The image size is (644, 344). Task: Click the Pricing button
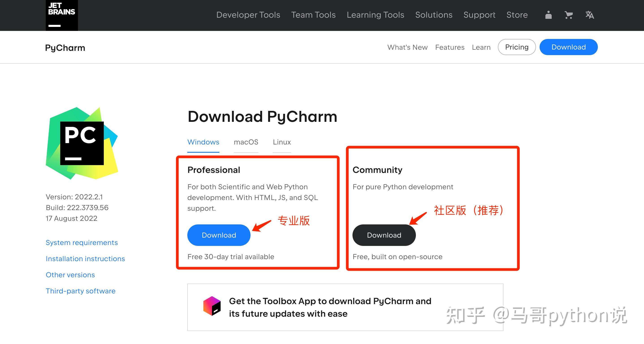[x=517, y=47]
